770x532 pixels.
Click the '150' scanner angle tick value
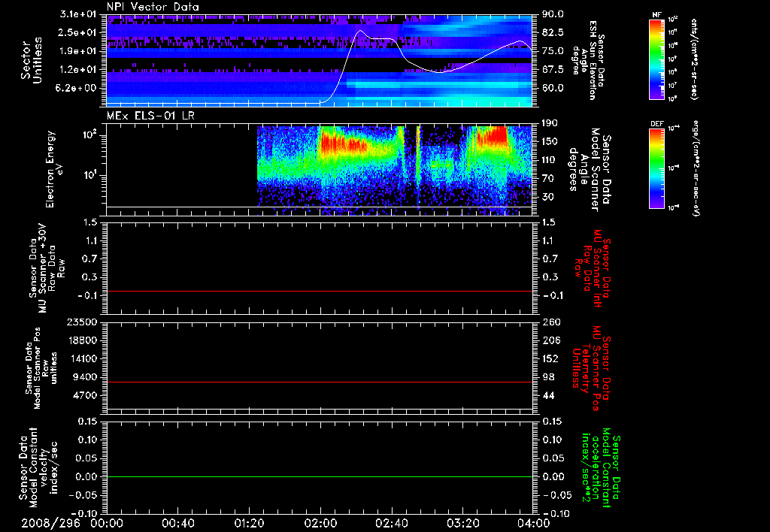(x=550, y=141)
